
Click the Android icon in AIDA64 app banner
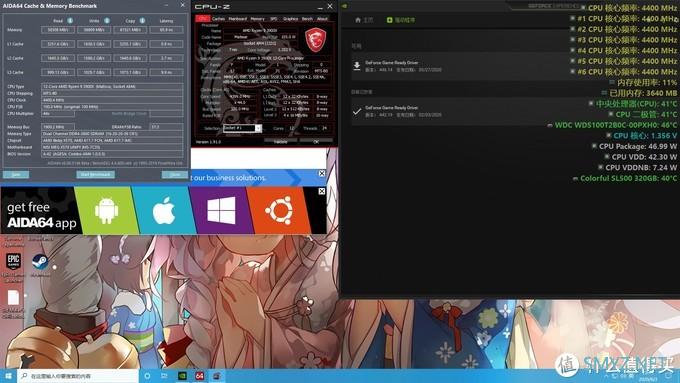[x=106, y=210]
